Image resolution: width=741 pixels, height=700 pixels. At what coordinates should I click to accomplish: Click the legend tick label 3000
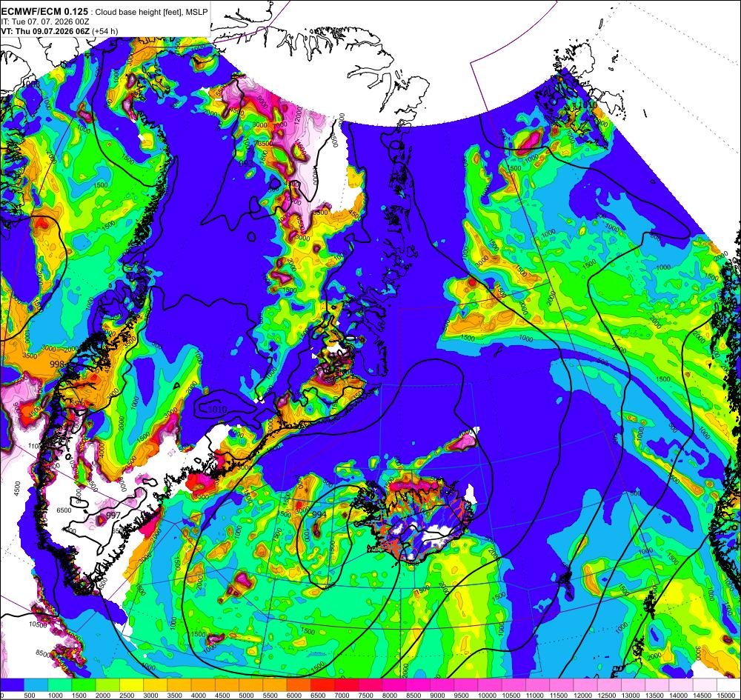point(151,695)
